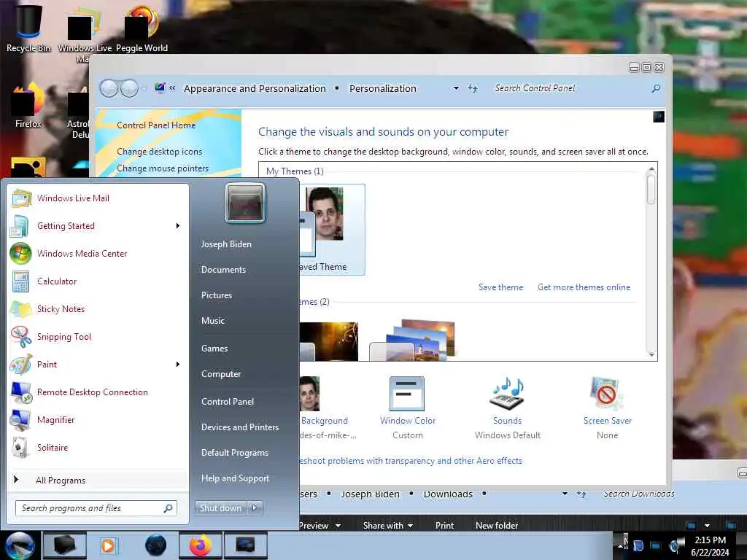Open Peggle World desktop shortcut
This screenshot has width=747, height=560.
pos(142,28)
